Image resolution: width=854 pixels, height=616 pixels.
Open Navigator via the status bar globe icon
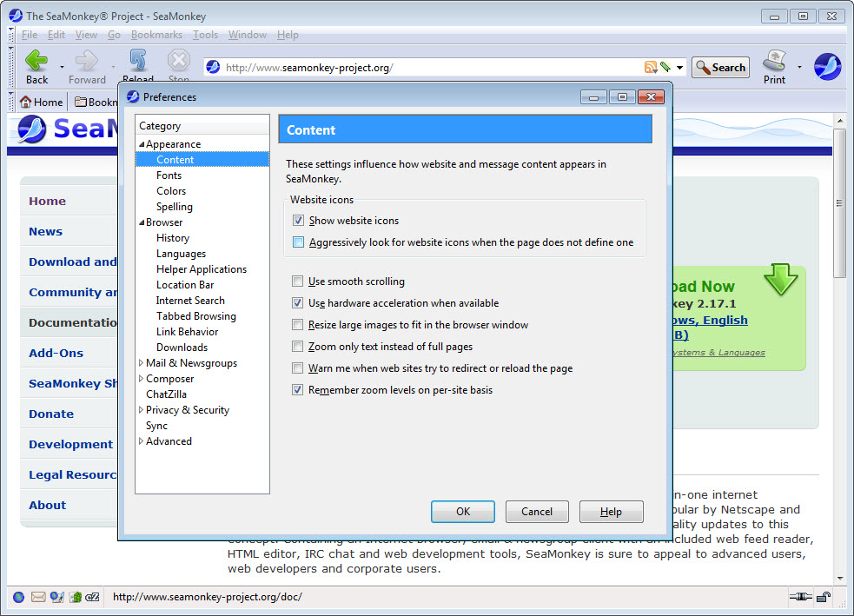click(x=18, y=597)
